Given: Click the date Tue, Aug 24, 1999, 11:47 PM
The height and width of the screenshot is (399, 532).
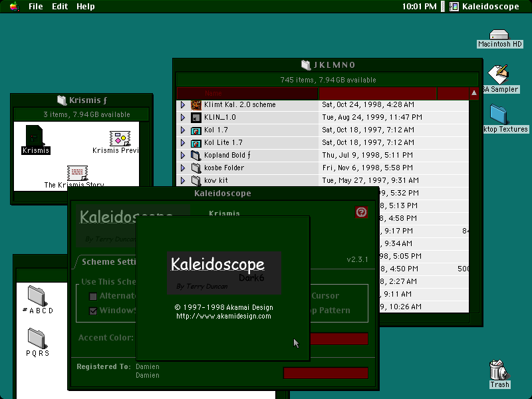Looking at the screenshot, I should [x=372, y=118].
